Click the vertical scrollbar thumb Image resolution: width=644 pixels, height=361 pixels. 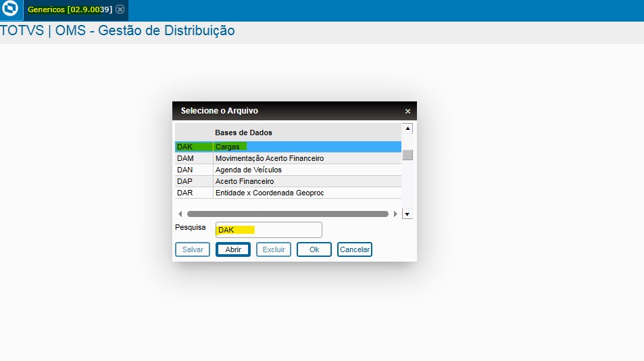pyautogui.click(x=407, y=155)
